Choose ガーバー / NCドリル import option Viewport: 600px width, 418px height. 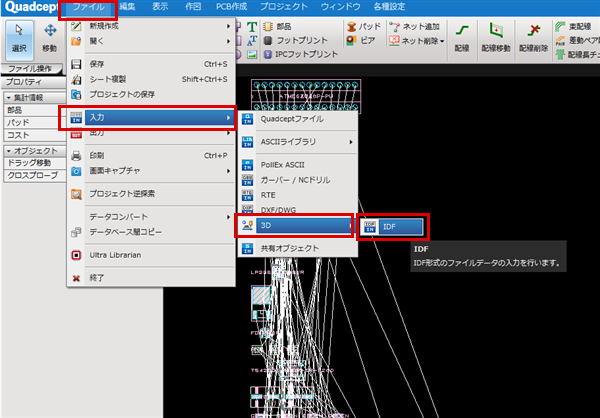297,180
